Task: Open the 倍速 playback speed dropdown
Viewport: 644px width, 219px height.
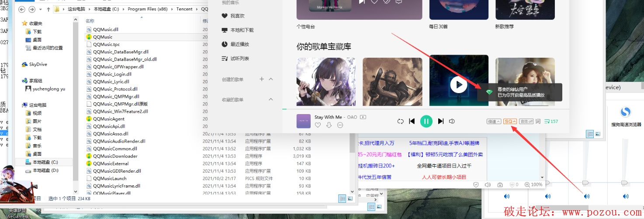Action: pos(494,121)
